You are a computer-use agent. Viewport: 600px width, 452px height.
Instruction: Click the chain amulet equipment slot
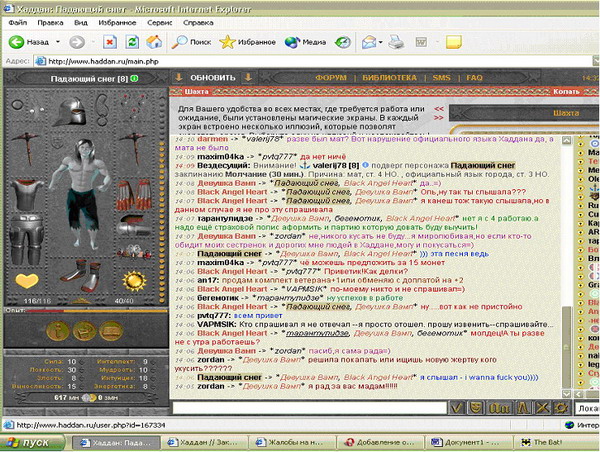coord(103,110)
